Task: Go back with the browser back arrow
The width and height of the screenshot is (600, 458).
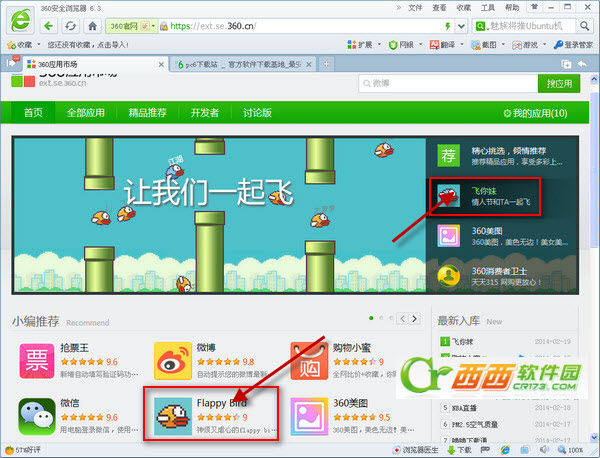Action: click(49, 26)
